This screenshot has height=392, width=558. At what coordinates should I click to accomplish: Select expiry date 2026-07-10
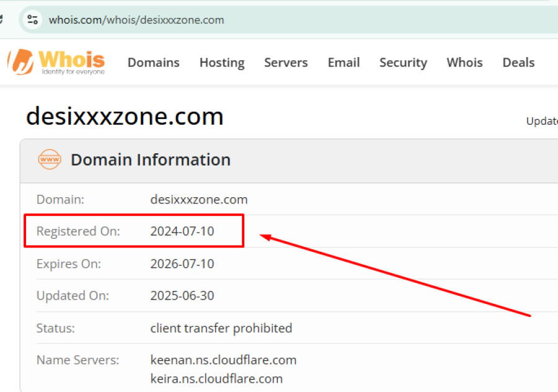point(182,264)
